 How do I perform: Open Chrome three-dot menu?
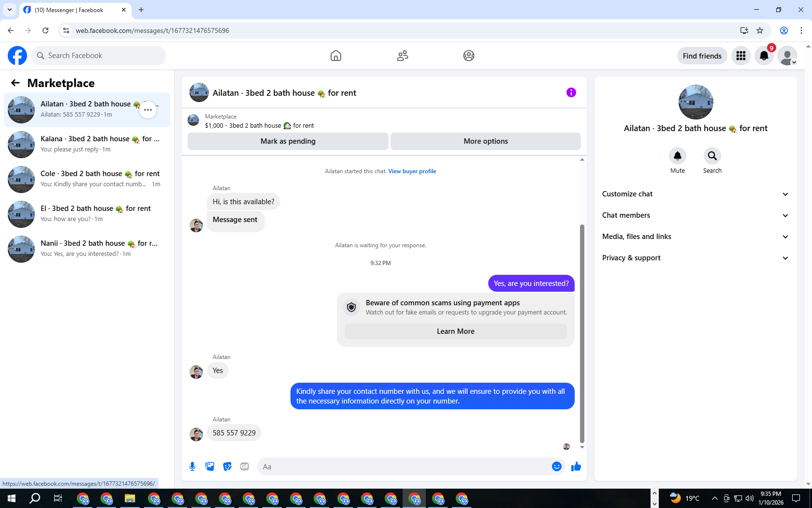[x=801, y=30]
